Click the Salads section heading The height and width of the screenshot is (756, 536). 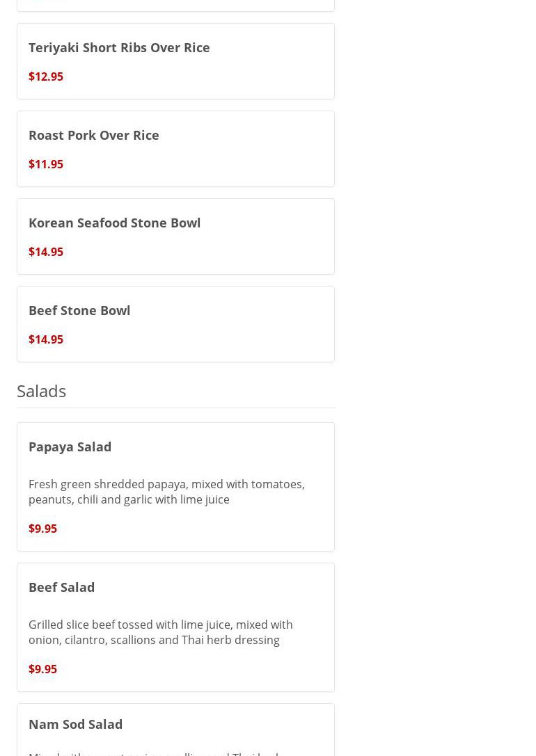pyautogui.click(x=42, y=391)
